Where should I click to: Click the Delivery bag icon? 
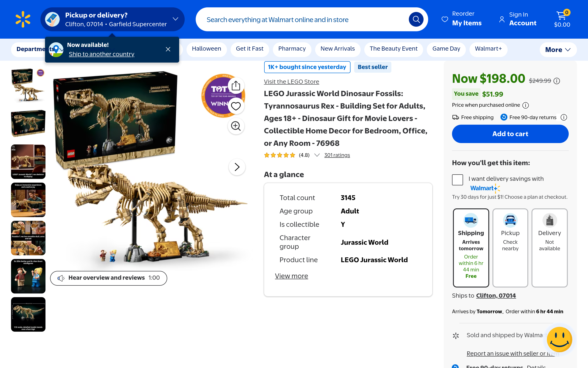pyautogui.click(x=550, y=220)
